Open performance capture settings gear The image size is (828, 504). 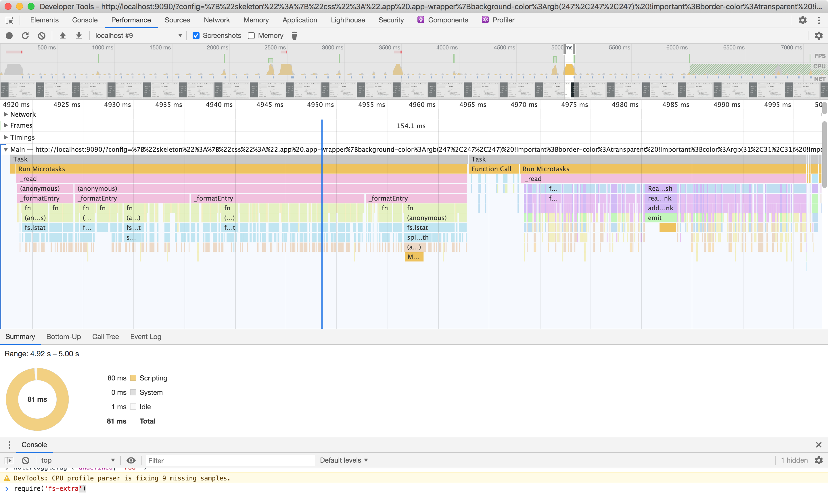coord(819,36)
